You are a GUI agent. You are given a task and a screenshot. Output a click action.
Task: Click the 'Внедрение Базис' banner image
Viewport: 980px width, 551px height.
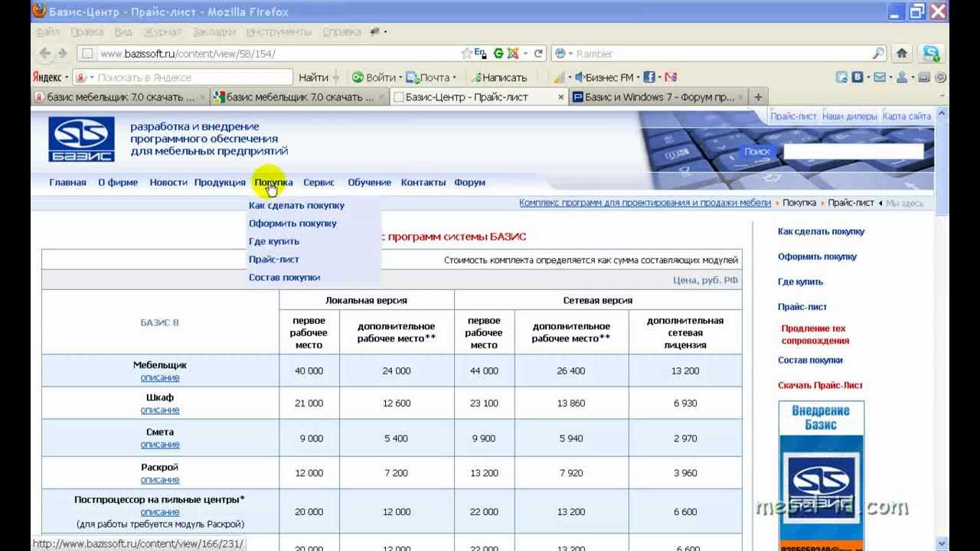[821, 474]
